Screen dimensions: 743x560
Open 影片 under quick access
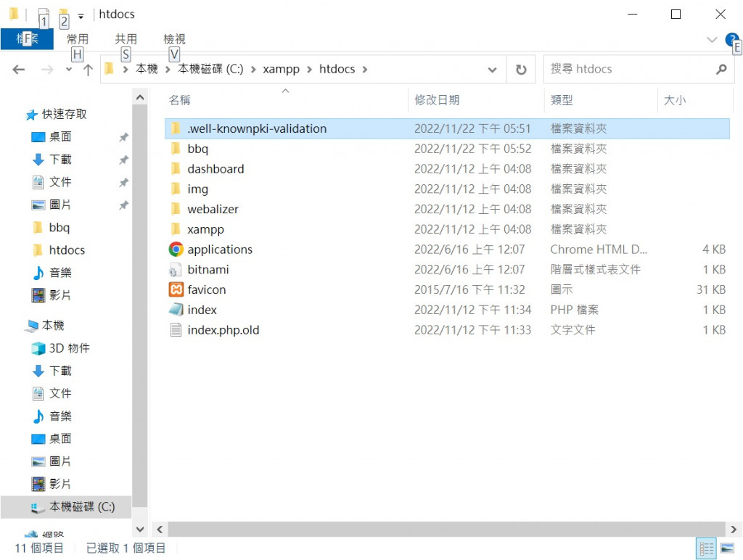pyautogui.click(x=52, y=295)
